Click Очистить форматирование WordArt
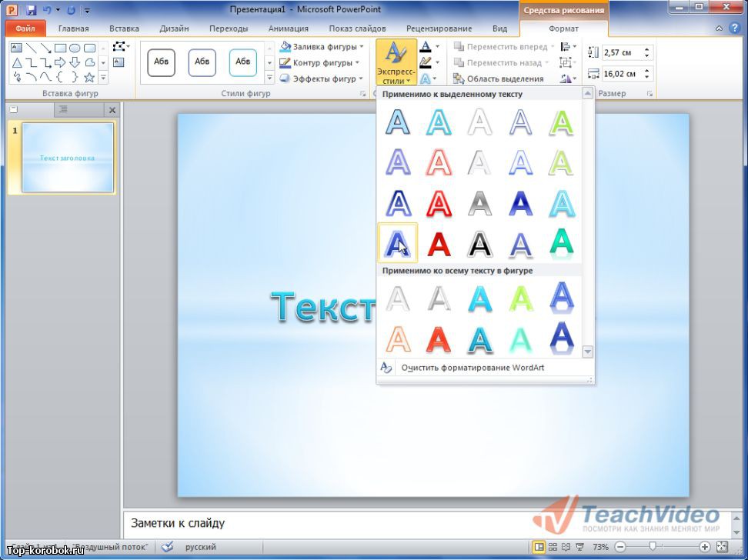 [473, 368]
